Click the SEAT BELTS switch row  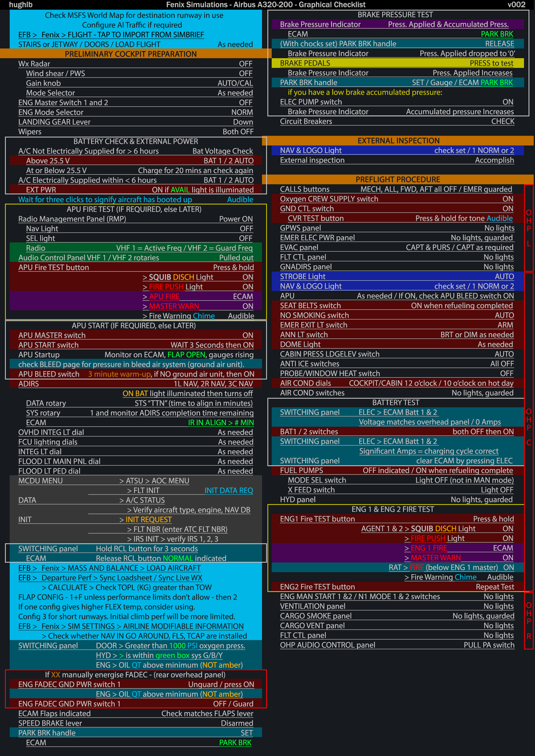tap(398, 306)
